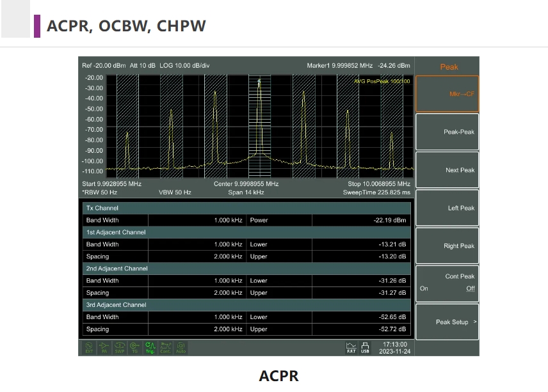Click the PA preamplifier status icon

click(x=104, y=347)
